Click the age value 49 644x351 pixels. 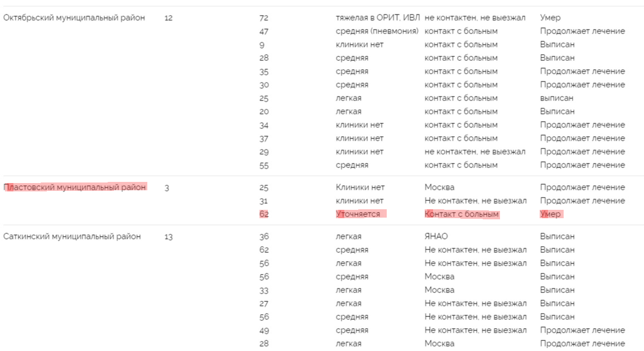264,330
